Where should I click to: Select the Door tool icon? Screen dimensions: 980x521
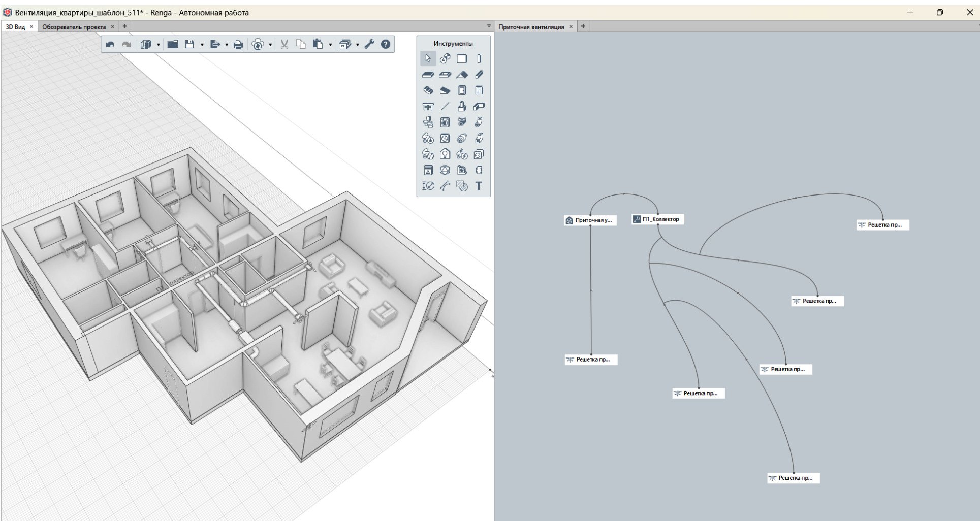462,90
